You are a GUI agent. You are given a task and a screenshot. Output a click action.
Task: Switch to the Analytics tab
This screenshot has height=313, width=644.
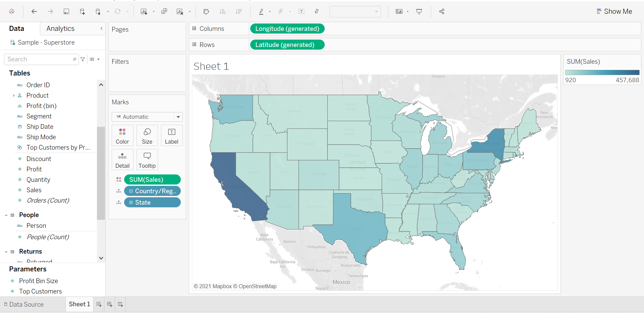coord(60,29)
